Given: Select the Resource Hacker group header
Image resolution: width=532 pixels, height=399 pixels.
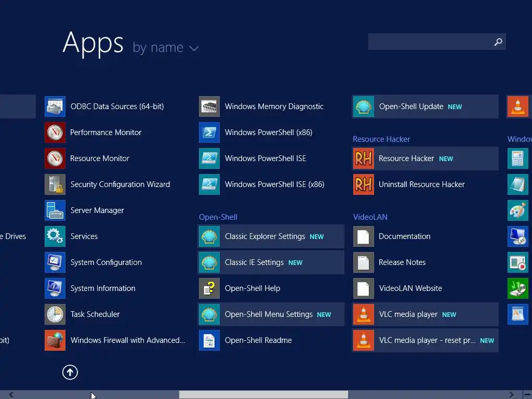Looking at the screenshot, I should coord(381,139).
